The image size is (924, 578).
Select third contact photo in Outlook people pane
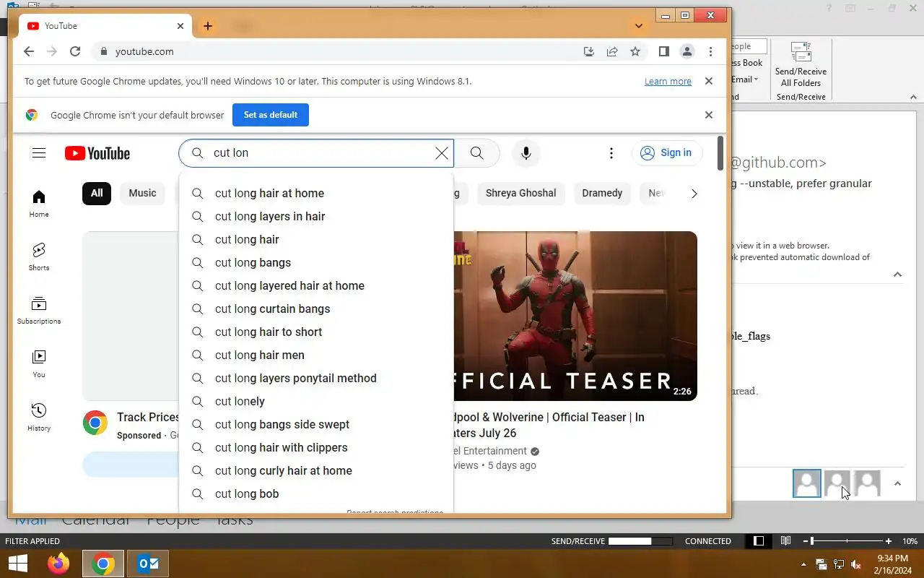868,483
